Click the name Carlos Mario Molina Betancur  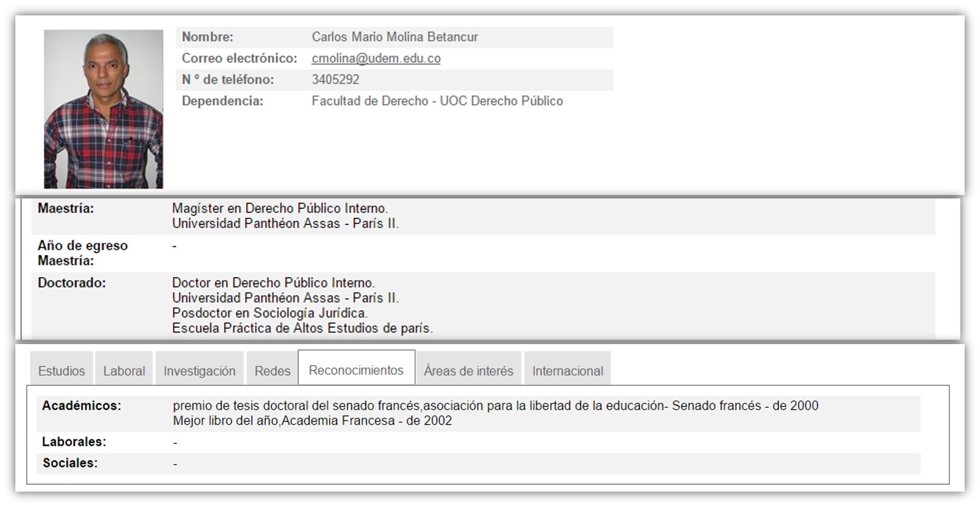(x=394, y=37)
